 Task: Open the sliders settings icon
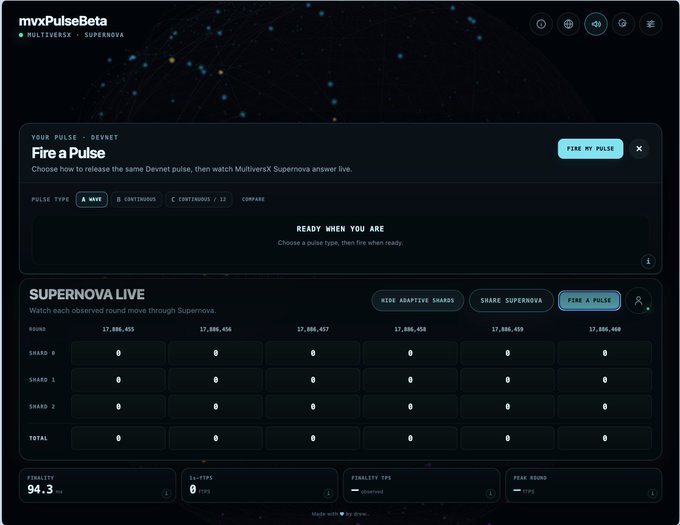[651, 24]
